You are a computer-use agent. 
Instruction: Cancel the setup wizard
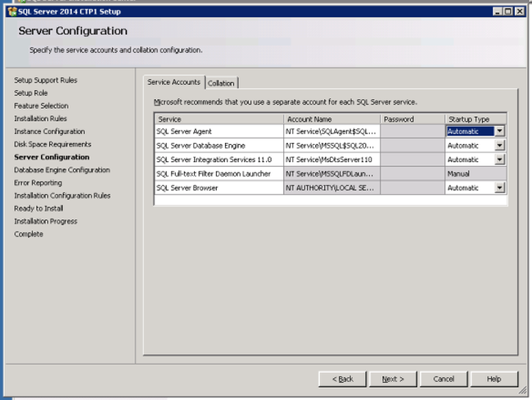444,379
